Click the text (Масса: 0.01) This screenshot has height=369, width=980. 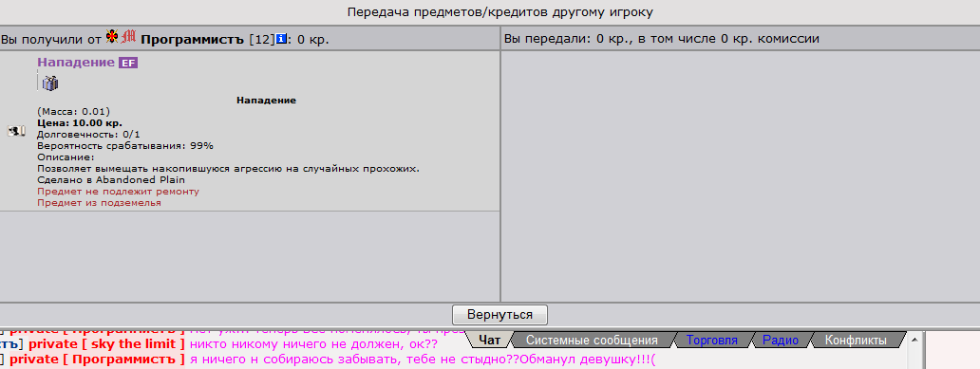click(x=73, y=112)
